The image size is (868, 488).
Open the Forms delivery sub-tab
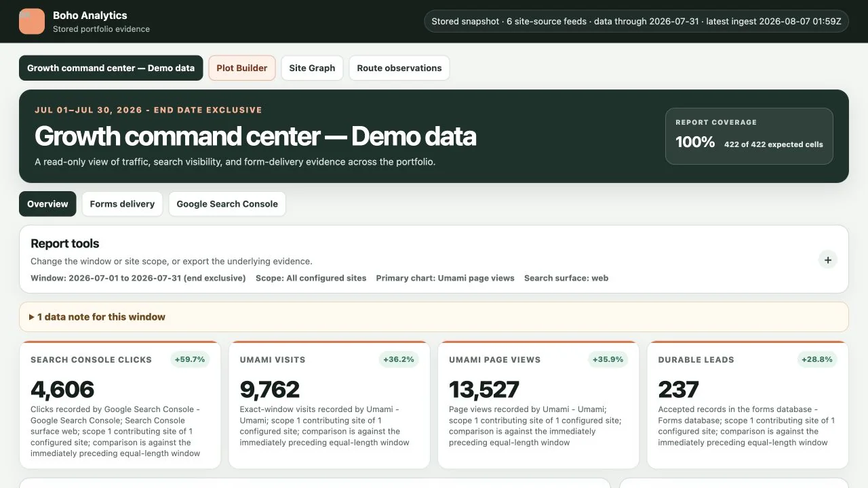tap(122, 204)
